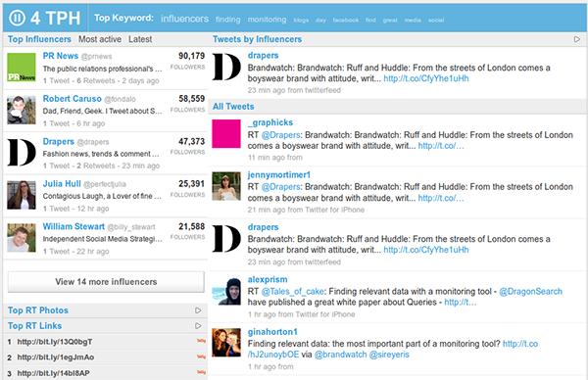Expand the Tweets by Influencers section arrow

click(577, 39)
